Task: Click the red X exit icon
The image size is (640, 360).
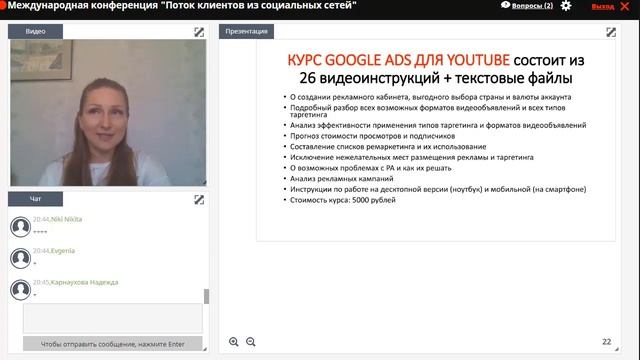Action: 625,6
